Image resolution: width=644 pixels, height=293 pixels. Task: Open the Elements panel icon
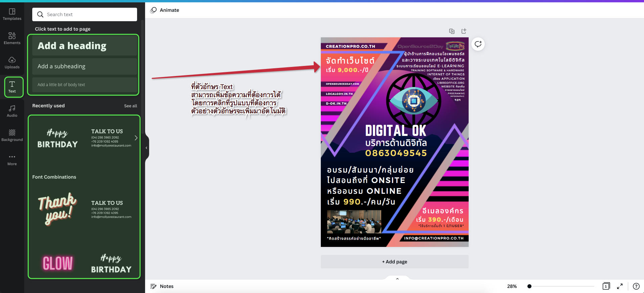coord(12,38)
